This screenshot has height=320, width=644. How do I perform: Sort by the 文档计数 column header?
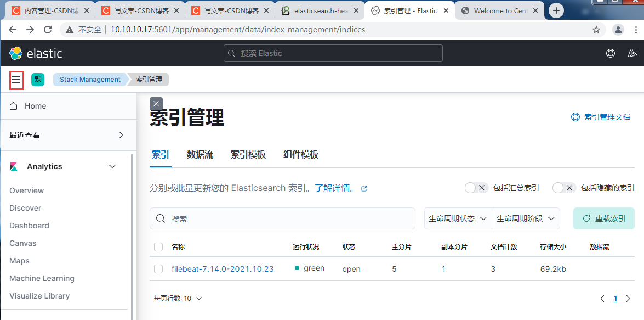(504, 247)
